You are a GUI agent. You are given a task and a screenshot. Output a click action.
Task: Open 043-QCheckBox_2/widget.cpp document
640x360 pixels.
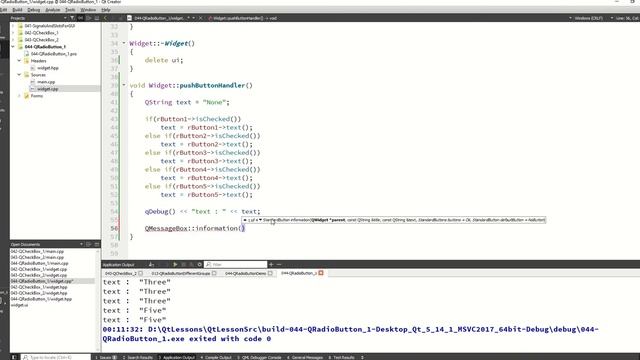point(39,275)
